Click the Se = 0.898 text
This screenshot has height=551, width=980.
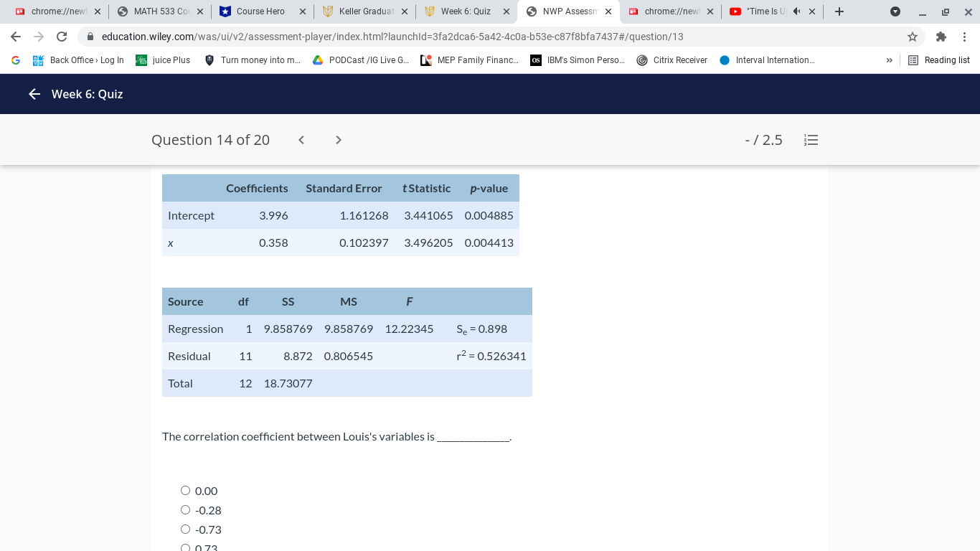(x=481, y=329)
